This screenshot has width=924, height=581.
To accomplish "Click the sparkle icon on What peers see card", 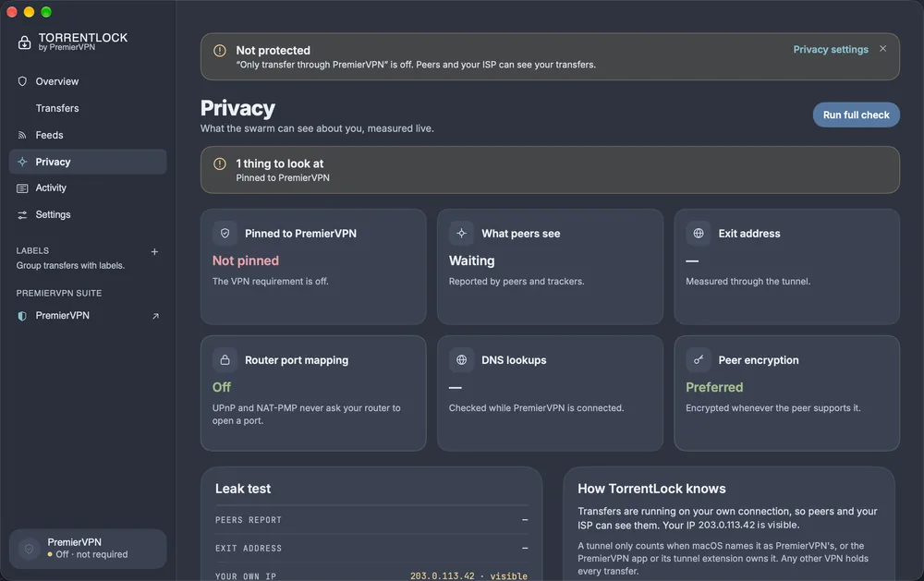I will (x=461, y=234).
